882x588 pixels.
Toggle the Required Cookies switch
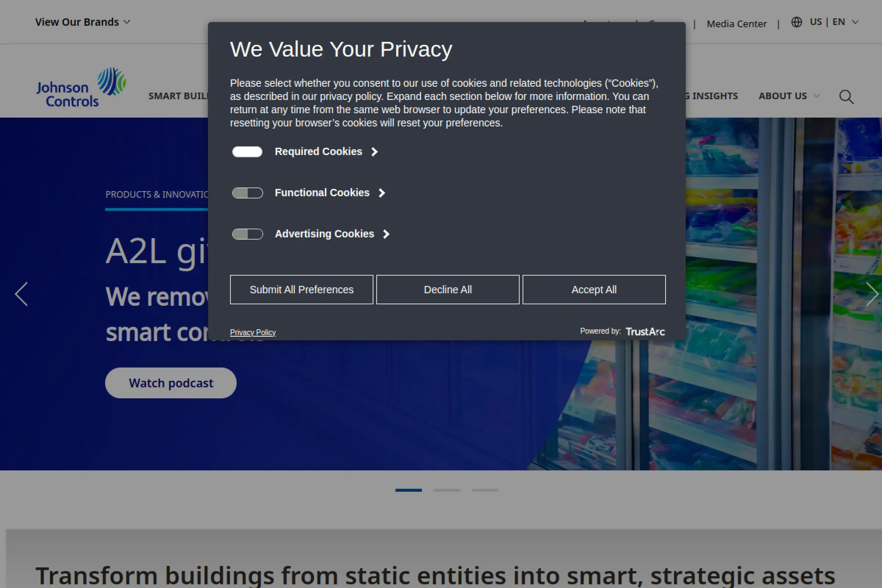coord(247,151)
